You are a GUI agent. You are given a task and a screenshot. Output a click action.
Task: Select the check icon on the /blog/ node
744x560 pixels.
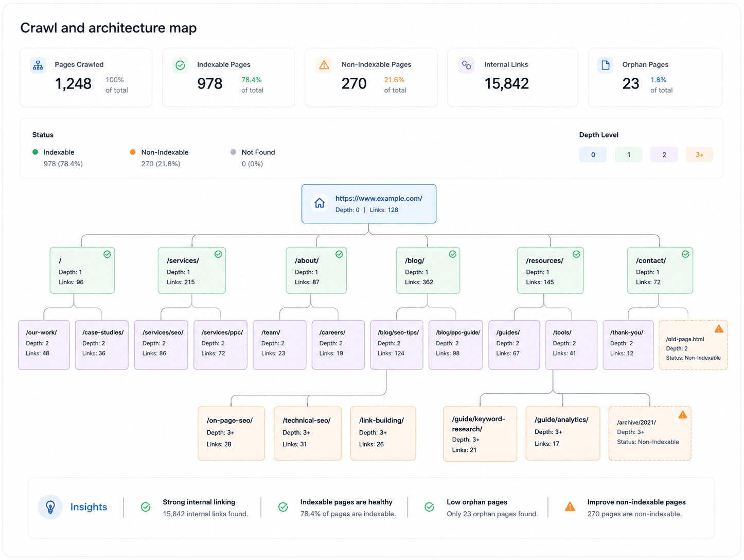coord(452,254)
